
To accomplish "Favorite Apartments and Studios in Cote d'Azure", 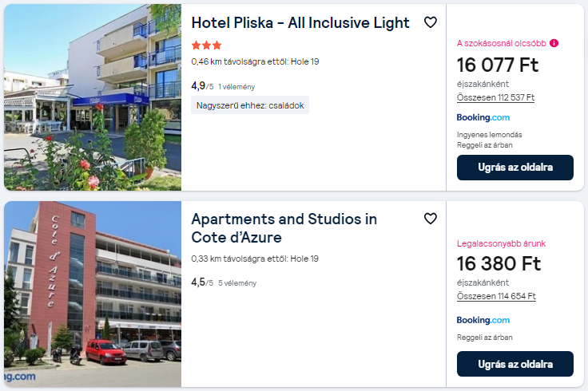I will [430, 219].
